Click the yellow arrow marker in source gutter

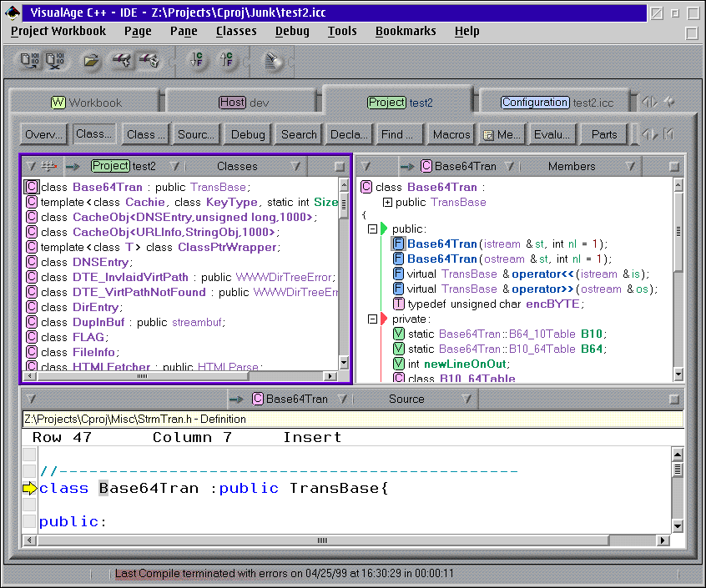[x=30, y=488]
